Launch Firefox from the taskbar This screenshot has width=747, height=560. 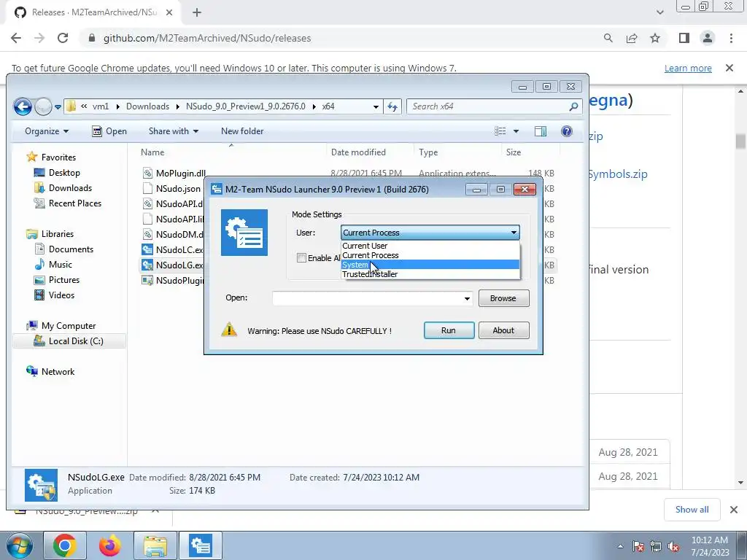[109, 545]
